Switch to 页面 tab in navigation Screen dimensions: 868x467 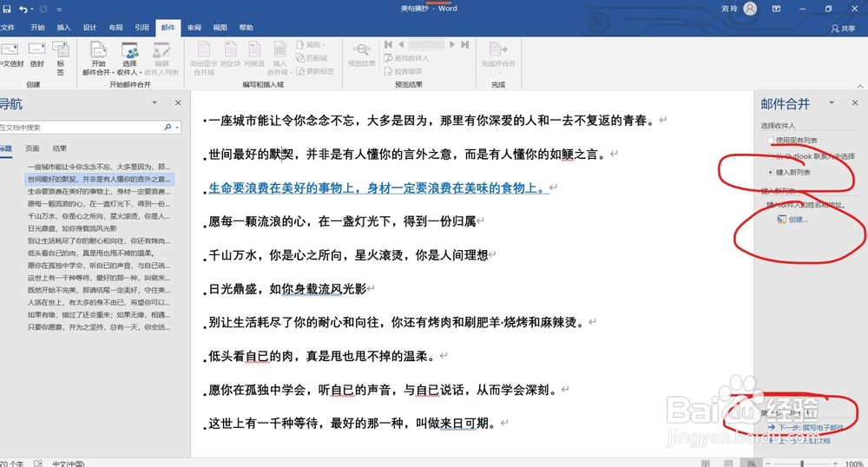pos(32,148)
